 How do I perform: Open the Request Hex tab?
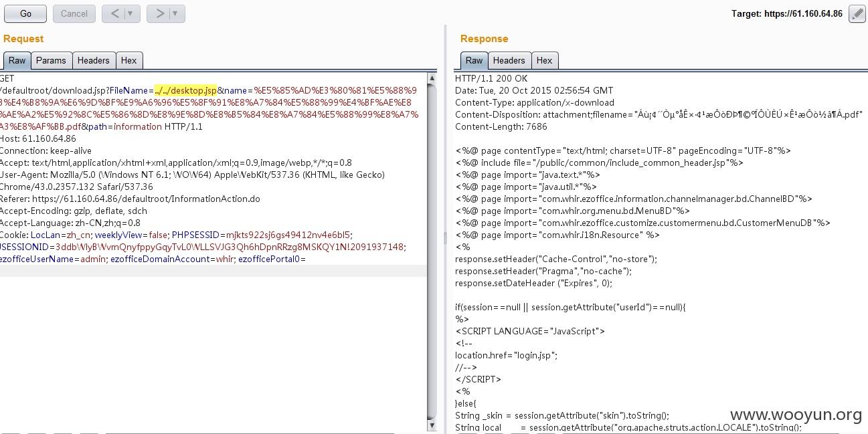128,60
